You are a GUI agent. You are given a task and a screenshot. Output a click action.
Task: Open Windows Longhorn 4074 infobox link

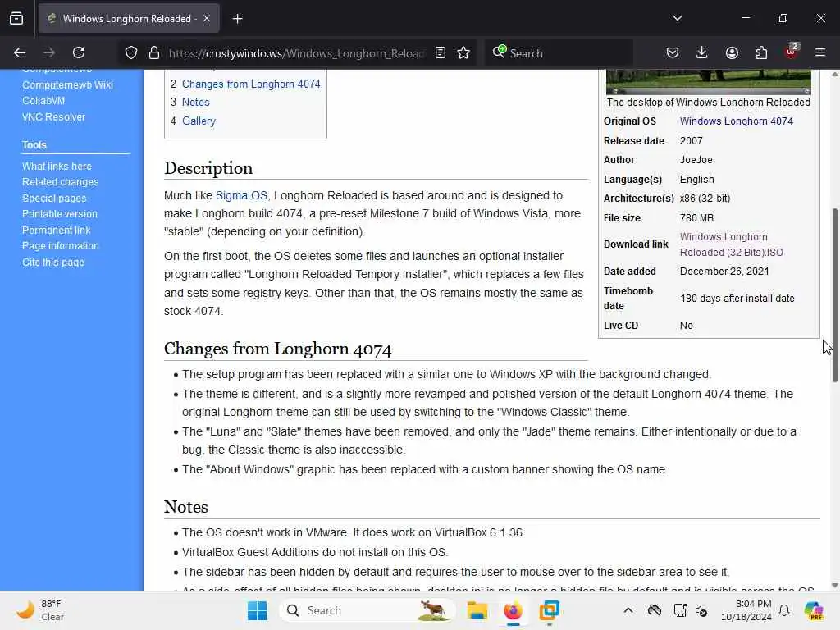tap(736, 121)
